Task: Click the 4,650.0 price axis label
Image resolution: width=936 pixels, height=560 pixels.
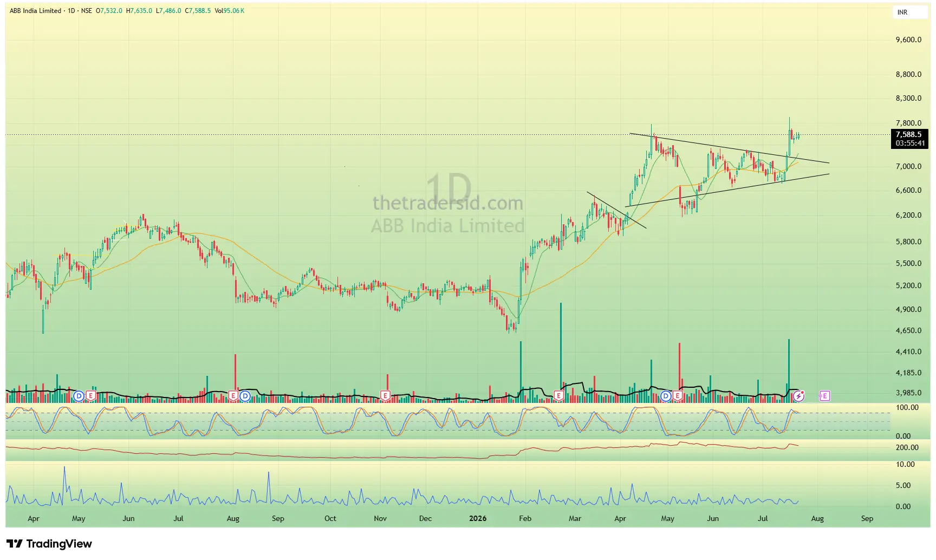Action: pos(908,330)
